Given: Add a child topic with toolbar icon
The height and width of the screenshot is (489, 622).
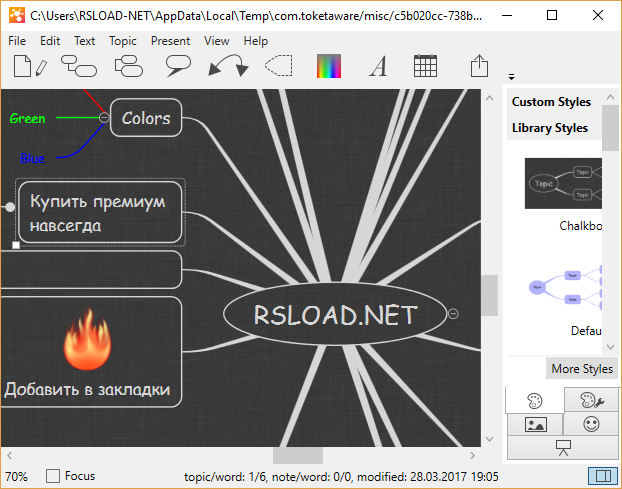Looking at the screenshot, I should [x=79, y=66].
